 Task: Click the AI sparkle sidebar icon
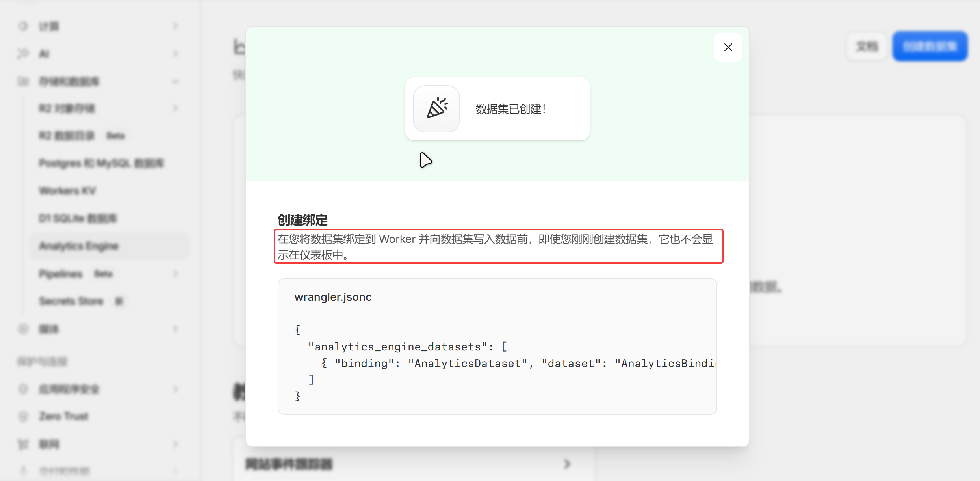tap(23, 53)
